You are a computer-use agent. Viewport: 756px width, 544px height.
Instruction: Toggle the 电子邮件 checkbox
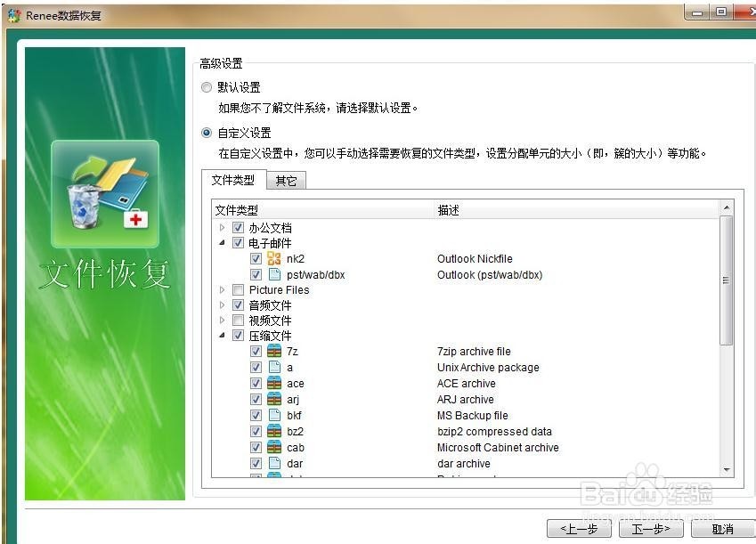tap(238, 242)
